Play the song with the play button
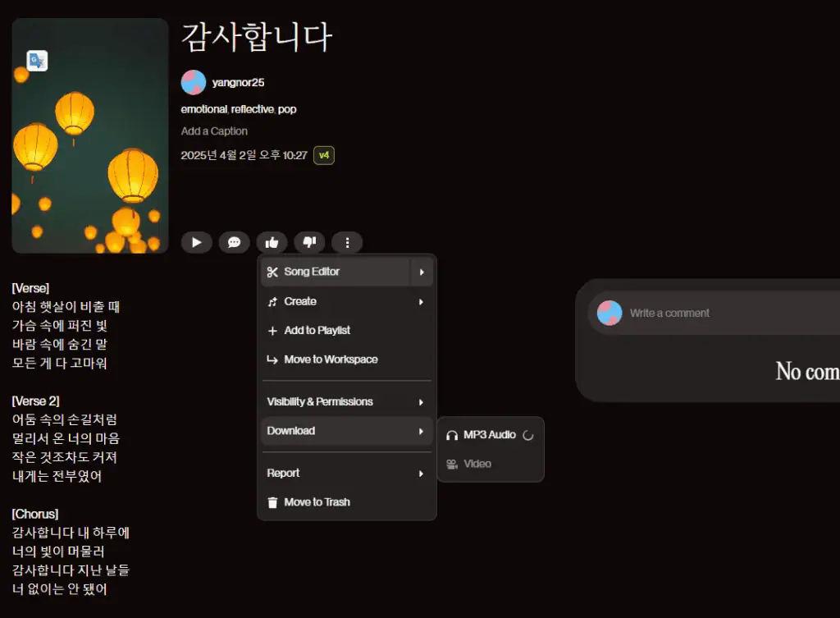840x618 pixels. click(x=196, y=242)
